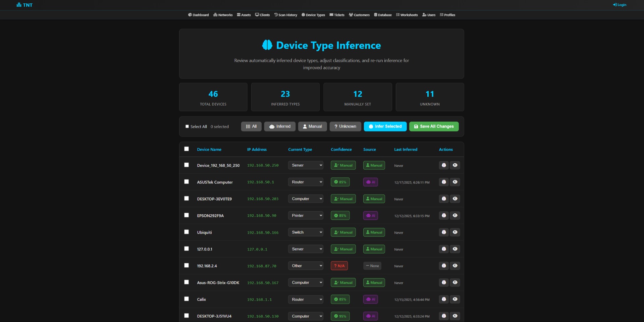Change device type dropdown for 192.168.2.4
This screenshot has width=644, height=322.
[x=305, y=265]
